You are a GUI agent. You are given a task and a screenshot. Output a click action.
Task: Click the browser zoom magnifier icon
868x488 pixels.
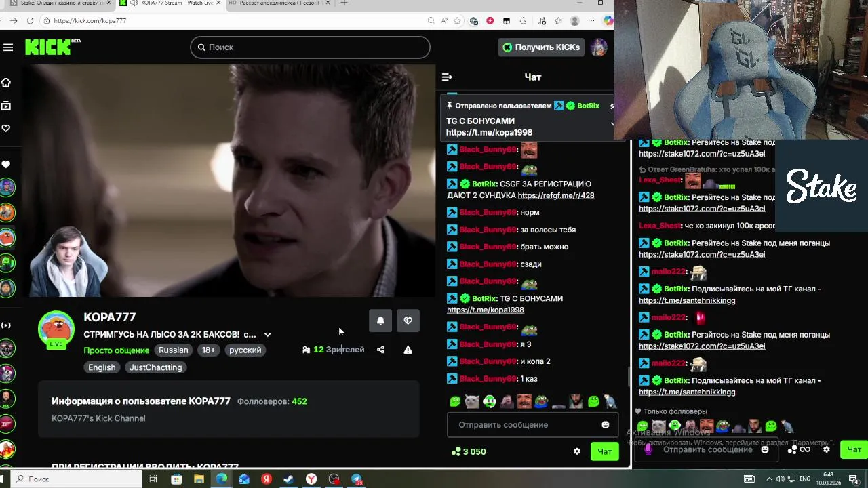[431, 20]
